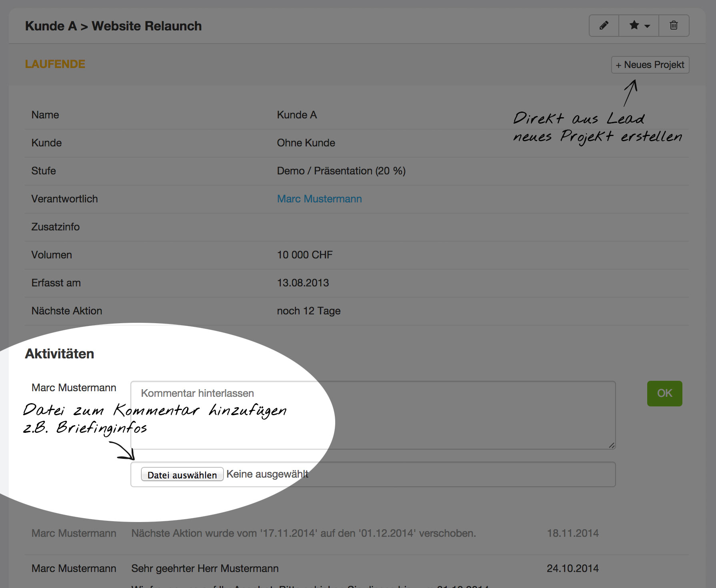This screenshot has width=716, height=588.
Task: Open the star favorites dropdown
Action: coord(639,26)
